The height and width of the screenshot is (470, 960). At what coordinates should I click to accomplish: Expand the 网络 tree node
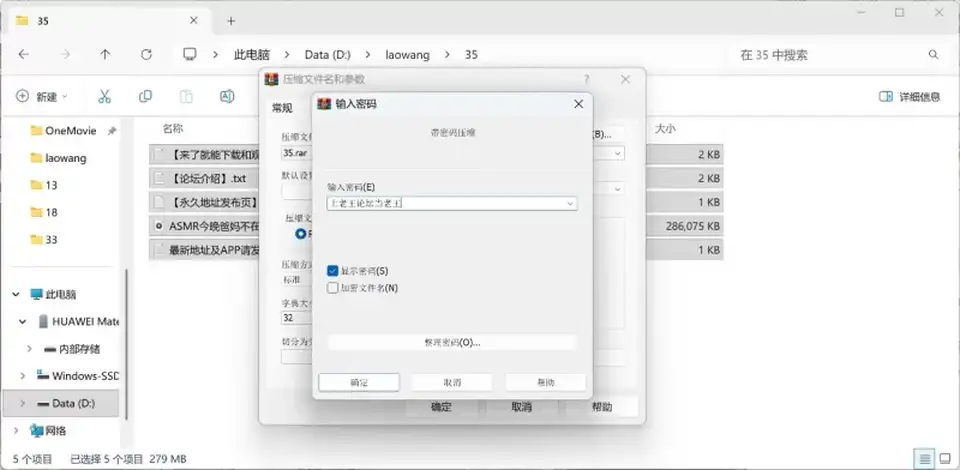tap(16, 431)
